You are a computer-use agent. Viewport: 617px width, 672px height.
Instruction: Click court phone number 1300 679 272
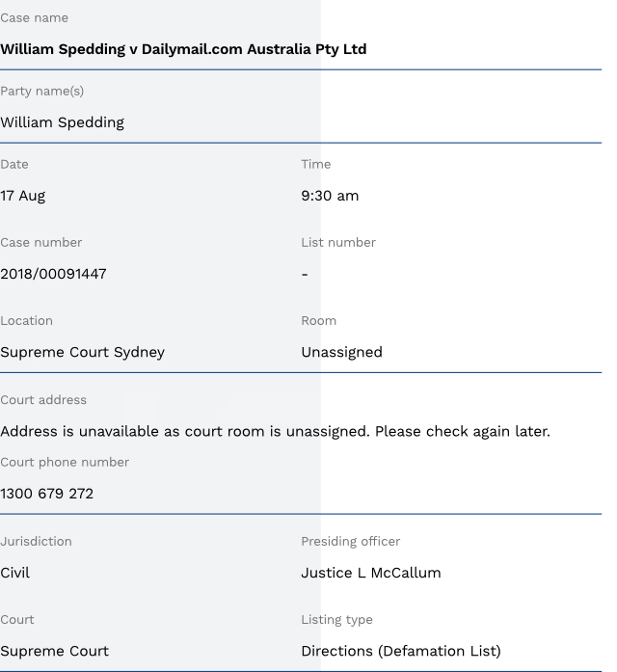click(x=46, y=494)
